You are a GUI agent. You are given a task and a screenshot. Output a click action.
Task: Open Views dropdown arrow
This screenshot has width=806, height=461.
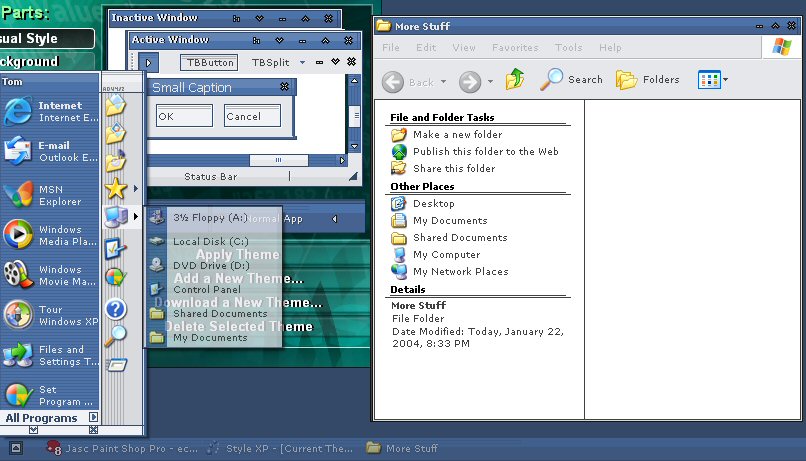pos(725,80)
